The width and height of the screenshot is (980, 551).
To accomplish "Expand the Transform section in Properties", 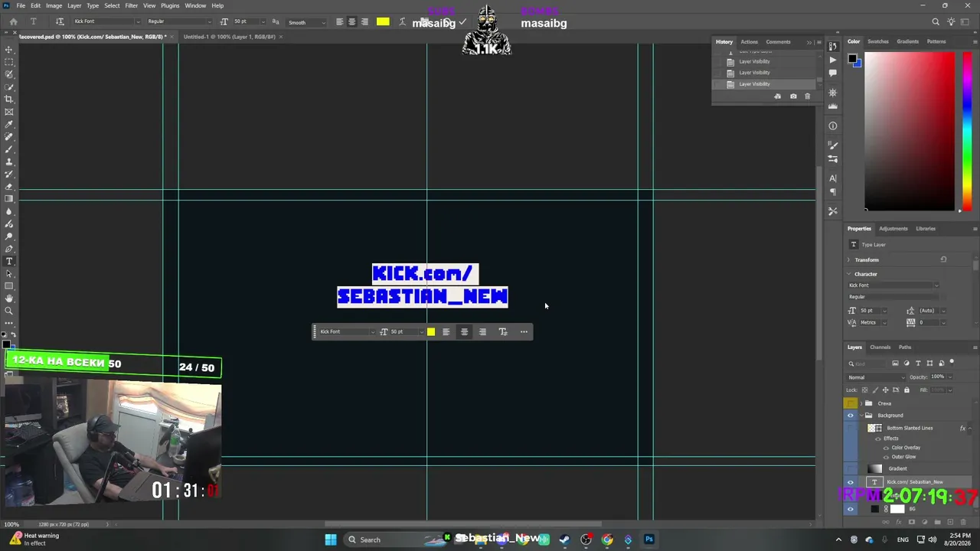I will [x=849, y=260].
